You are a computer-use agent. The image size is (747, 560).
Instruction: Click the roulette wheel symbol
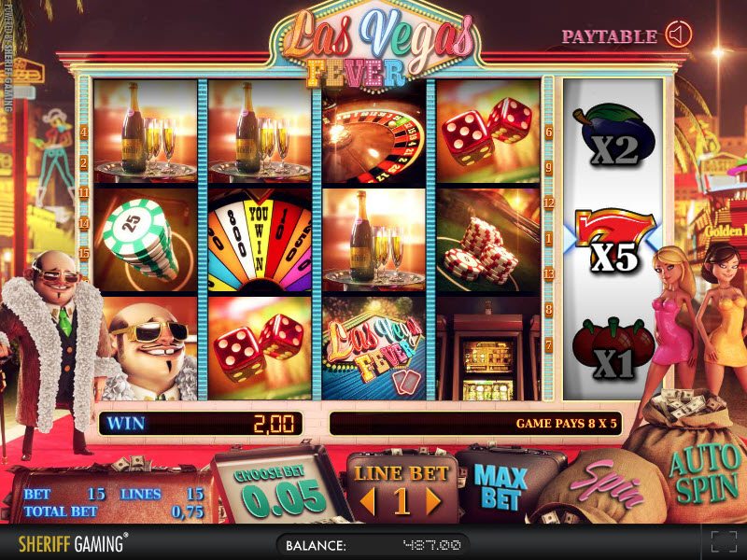pyautogui.click(x=374, y=132)
